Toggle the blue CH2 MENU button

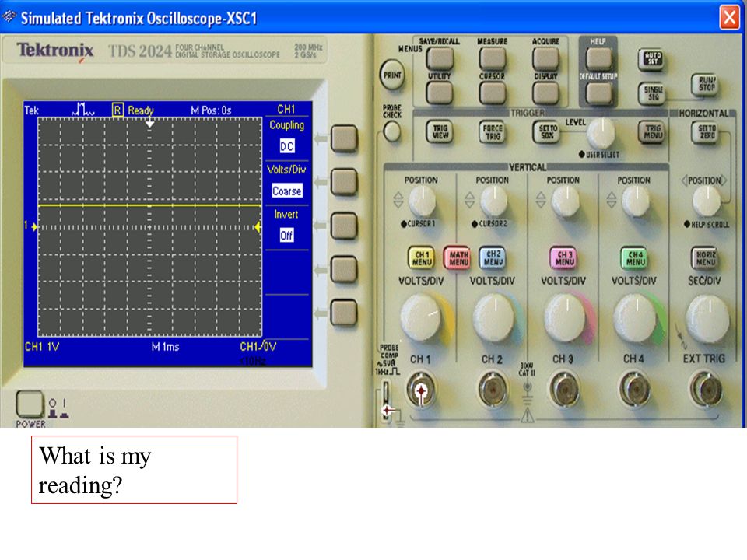(492, 257)
